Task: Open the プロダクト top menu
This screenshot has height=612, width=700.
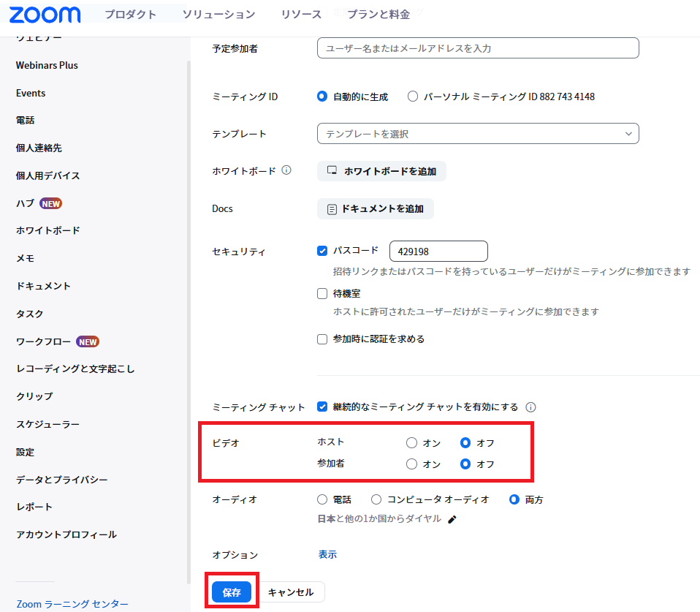Action: pyautogui.click(x=130, y=15)
